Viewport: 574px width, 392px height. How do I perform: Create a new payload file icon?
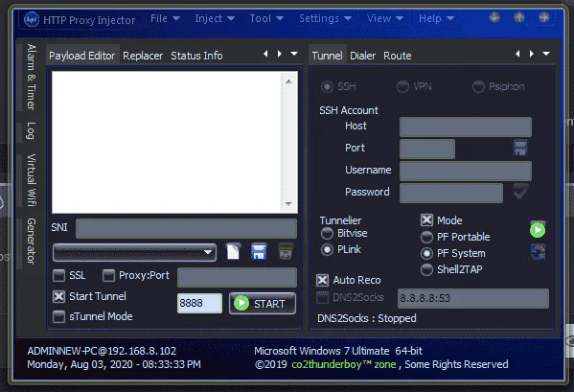pos(233,251)
